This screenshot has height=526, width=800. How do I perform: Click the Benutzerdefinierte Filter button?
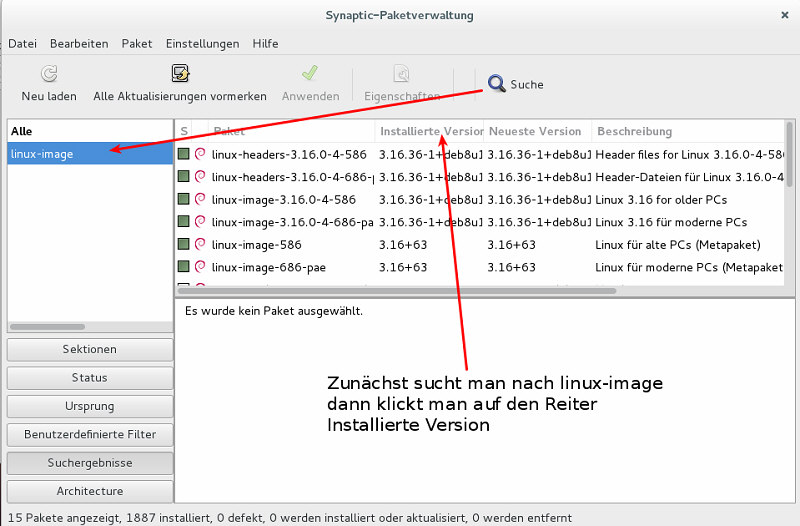(x=89, y=435)
